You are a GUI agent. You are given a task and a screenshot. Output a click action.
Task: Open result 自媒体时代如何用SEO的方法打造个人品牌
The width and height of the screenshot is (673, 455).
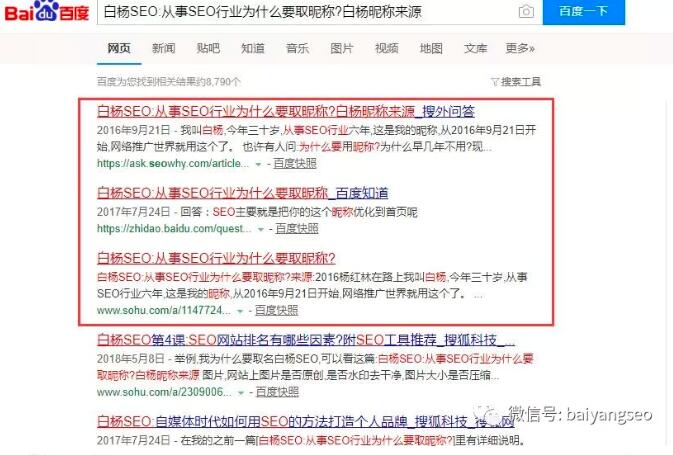coord(306,422)
